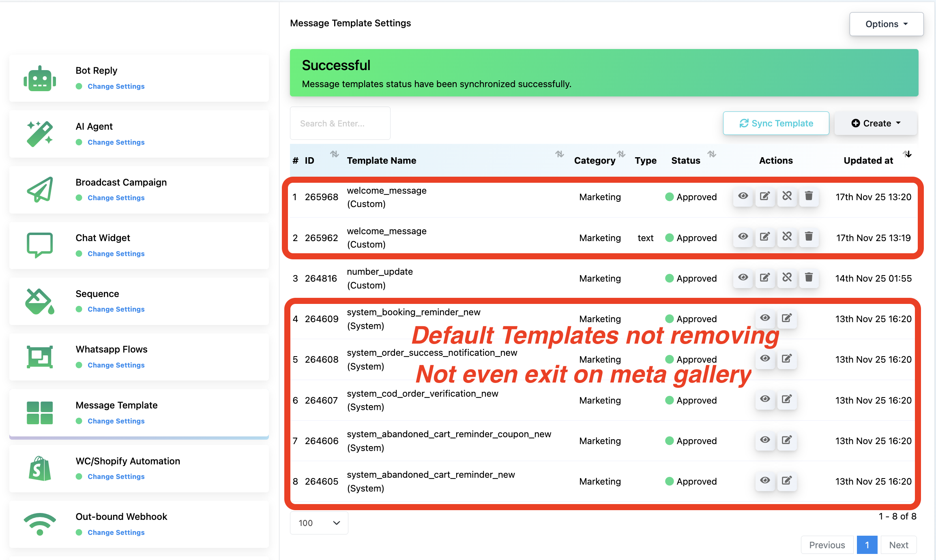Click Change Settings under Chat Widget

(x=116, y=254)
